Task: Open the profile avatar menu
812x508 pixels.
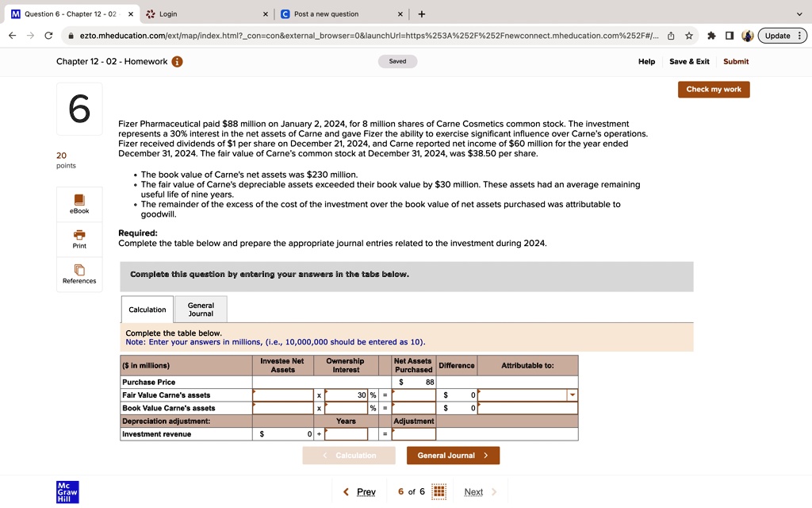Action: 747,36
